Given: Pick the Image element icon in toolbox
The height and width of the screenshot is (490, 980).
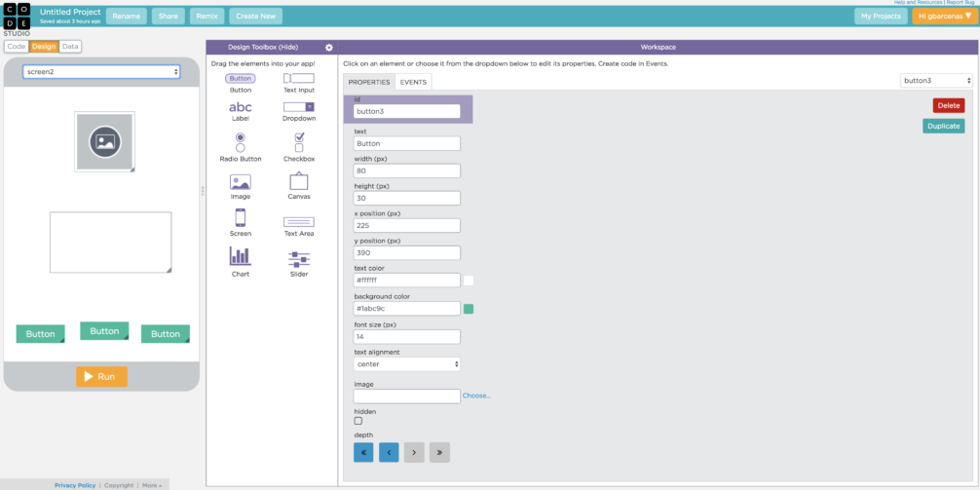Looking at the screenshot, I should click(240, 182).
